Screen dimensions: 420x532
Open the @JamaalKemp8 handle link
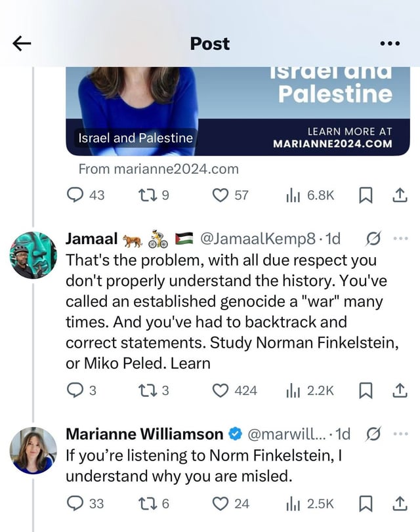[258, 239]
